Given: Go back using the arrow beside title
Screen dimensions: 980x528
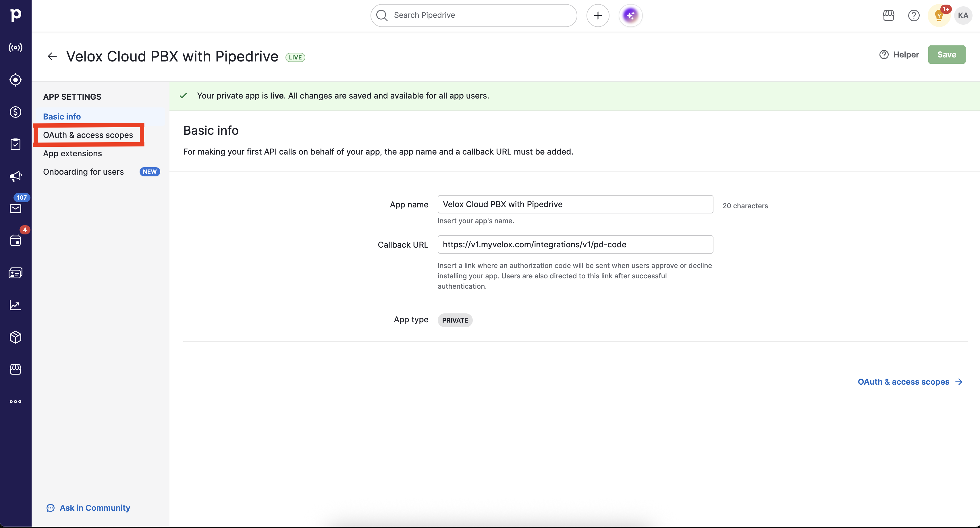Looking at the screenshot, I should [x=52, y=56].
